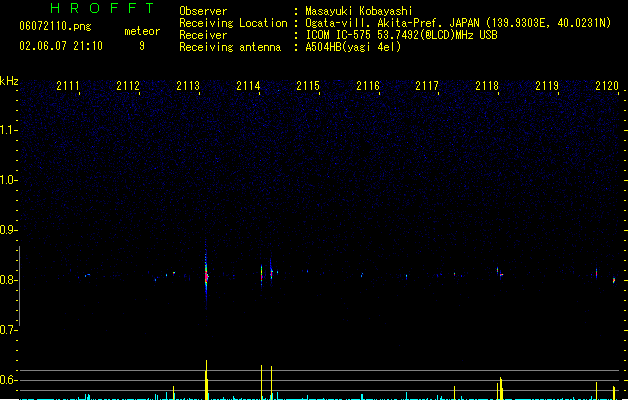
Task: Click the Receiving antenna label
Action: [230, 47]
